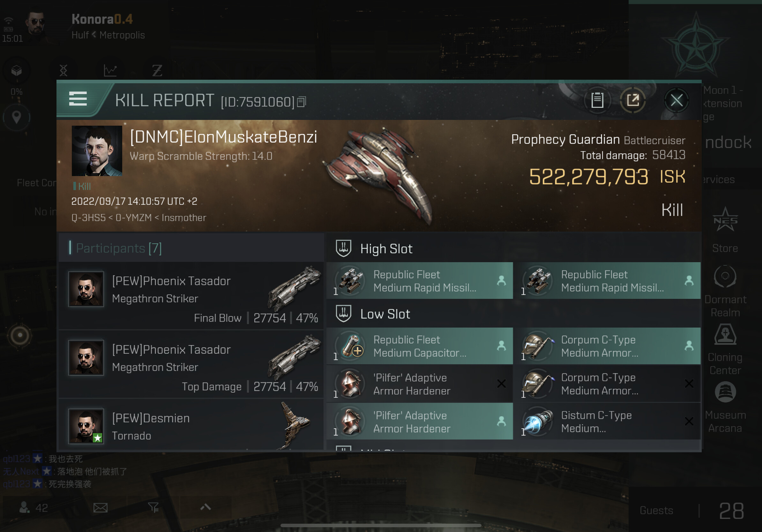The height and width of the screenshot is (532, 762).
Task: Open the mail envelope icon
Action: [x=100, y=507]
